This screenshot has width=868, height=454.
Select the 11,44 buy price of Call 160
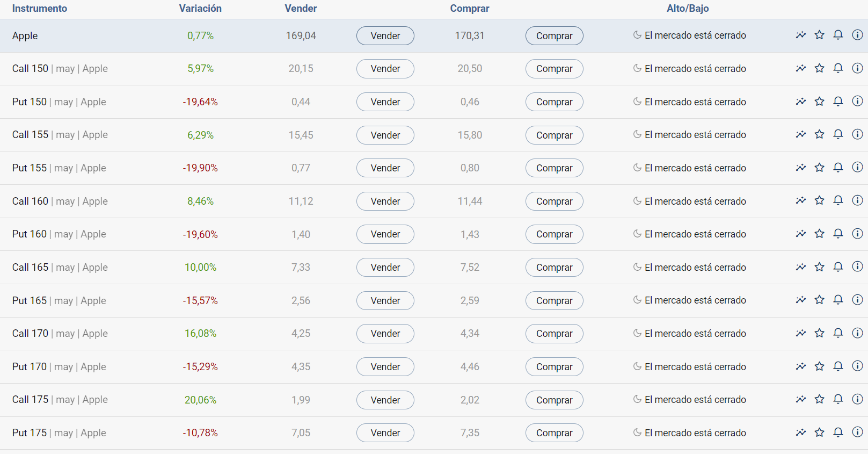[x=470, y=201]
